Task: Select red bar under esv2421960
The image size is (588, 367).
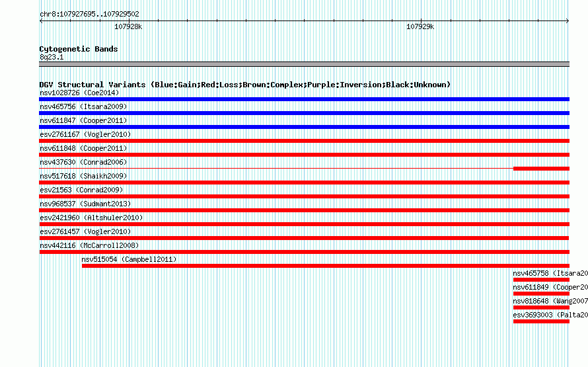Action: (x=304, y=224)
